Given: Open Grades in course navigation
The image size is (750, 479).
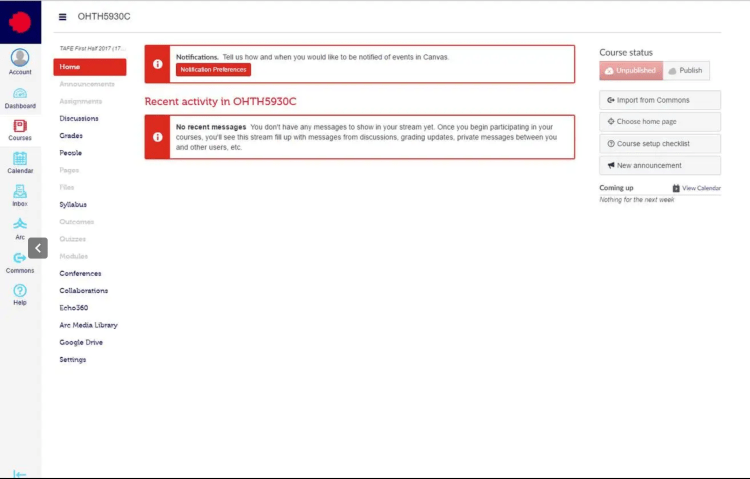Looking at the screenshot, I should [71, 135].
